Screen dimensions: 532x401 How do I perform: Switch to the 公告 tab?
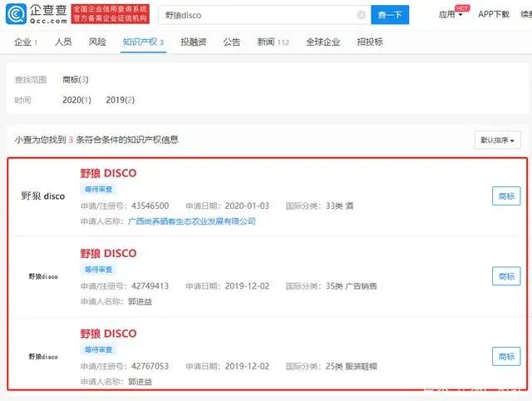pos(232,42)
